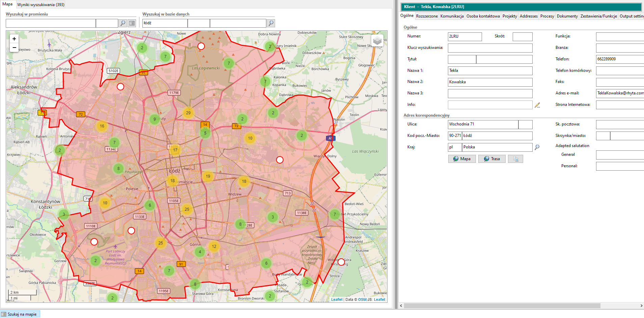The image size is (644, 318).
Task: Click the OSM data attribution link
Action: [362, 299]
